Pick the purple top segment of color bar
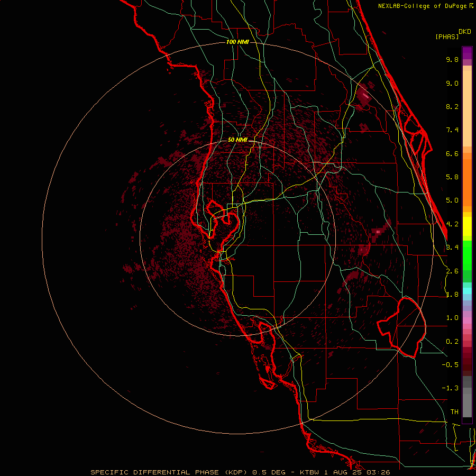Viewport: 476px width, 476px height. [x=467, y=53]
